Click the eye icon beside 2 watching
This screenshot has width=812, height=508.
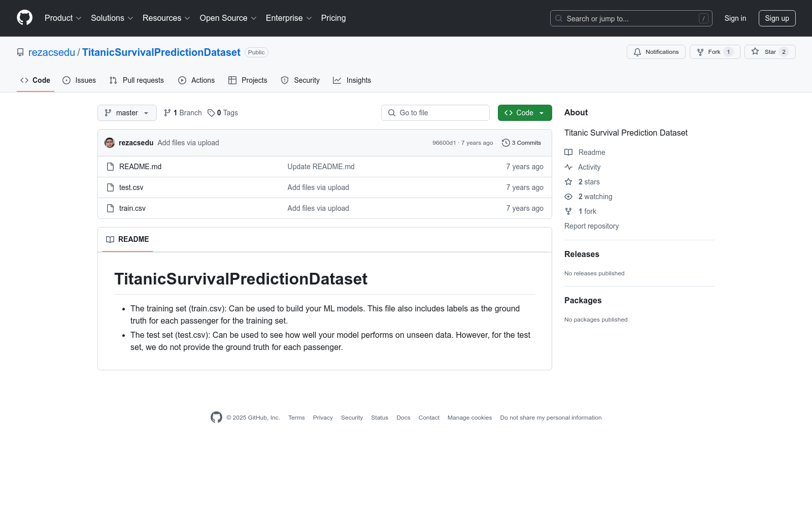(568, 197)
